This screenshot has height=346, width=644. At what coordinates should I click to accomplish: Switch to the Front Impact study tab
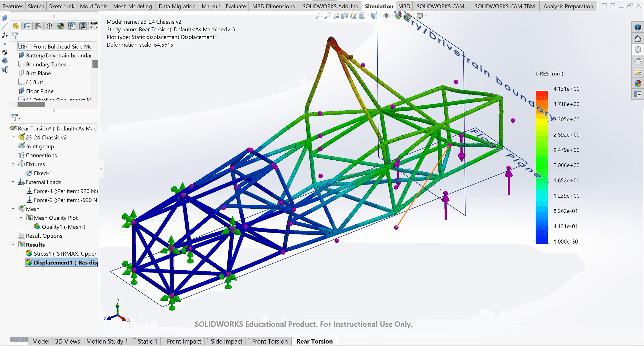(184, 341)
